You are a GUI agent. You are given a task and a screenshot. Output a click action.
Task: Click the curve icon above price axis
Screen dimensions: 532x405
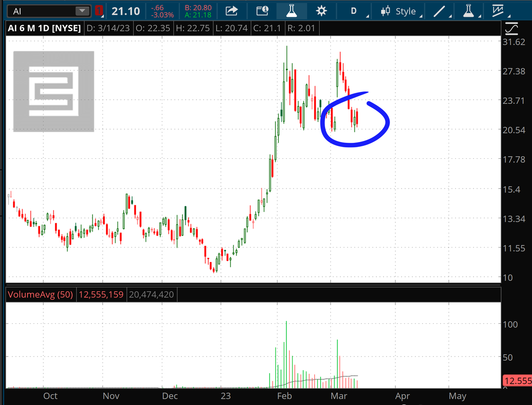click(x=511, y=29)
